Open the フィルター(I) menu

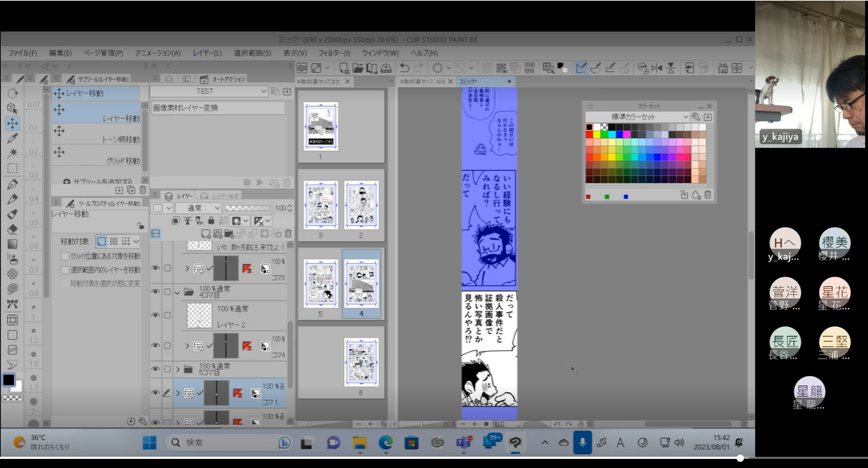[x=334, y=53]
